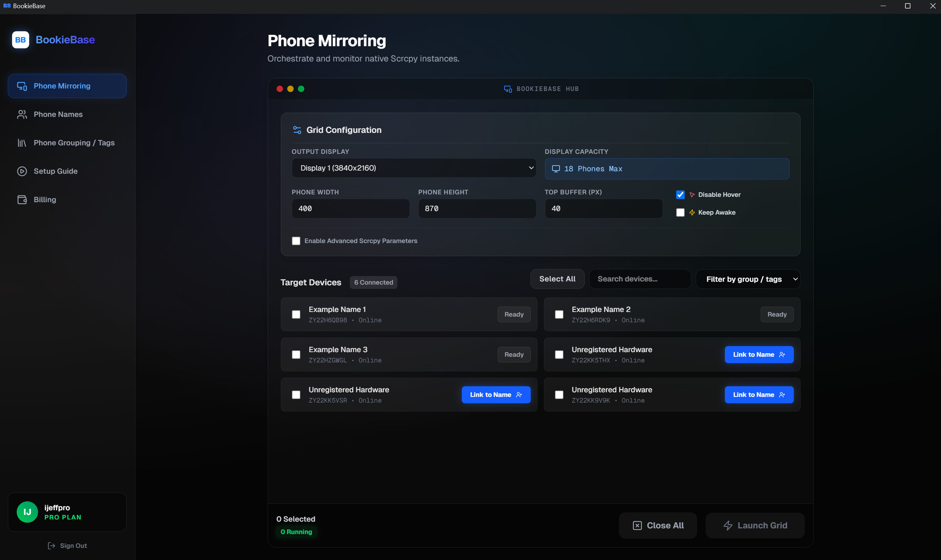The width and height of the screenshot is (941, 560).
Task: Click Ready badge for Example Name 2
Action: click(777, 315)
